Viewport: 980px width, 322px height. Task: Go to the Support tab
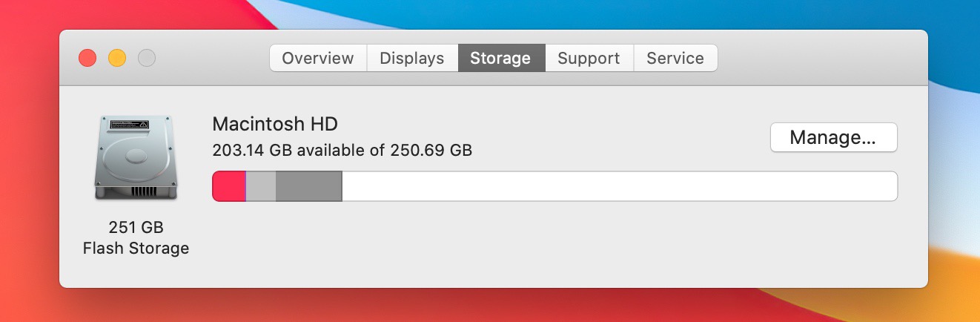pyautogui.click(x=589, y=58)
